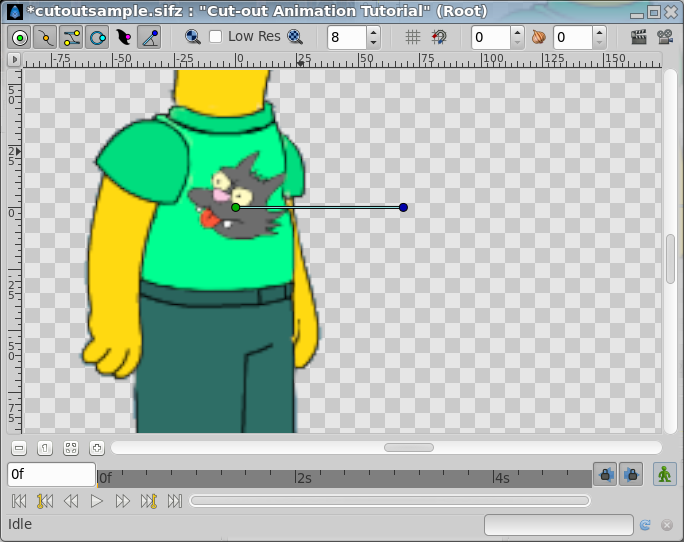Decrease the past onion skin count
Screen dimensions: 684x542
click(517, 43)
